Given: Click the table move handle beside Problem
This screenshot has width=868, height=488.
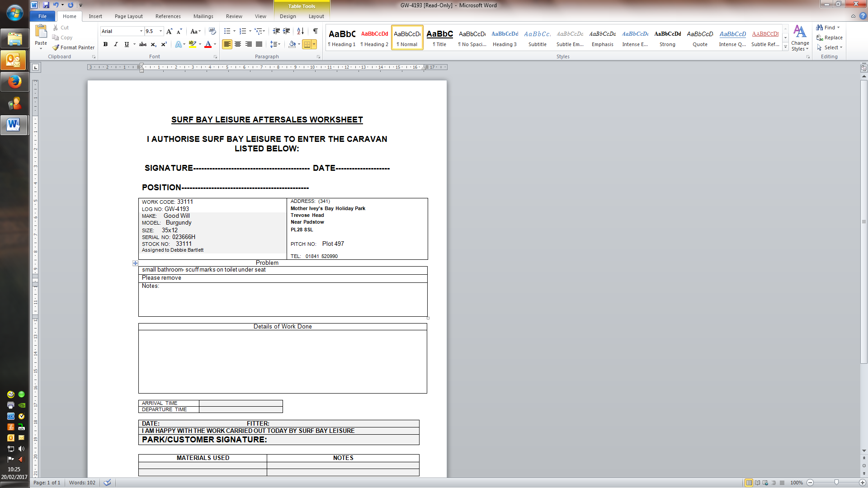Looking at the screenshot, I should [135, 263].
